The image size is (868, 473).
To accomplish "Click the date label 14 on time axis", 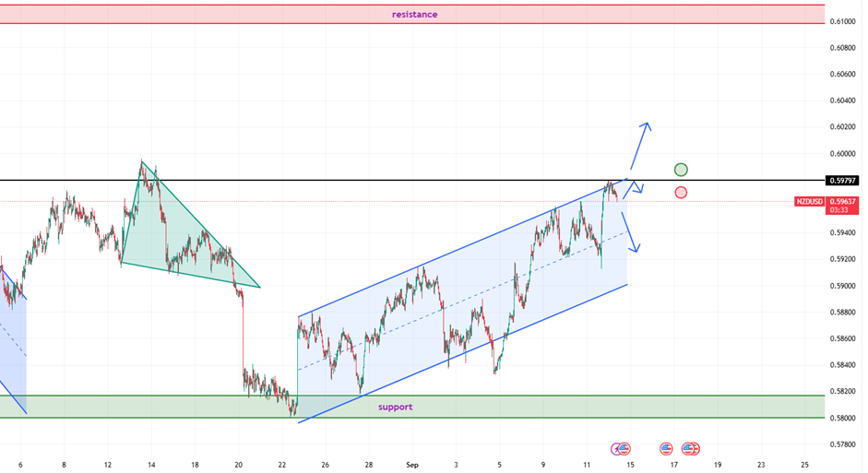I will (x=151, y=466).
